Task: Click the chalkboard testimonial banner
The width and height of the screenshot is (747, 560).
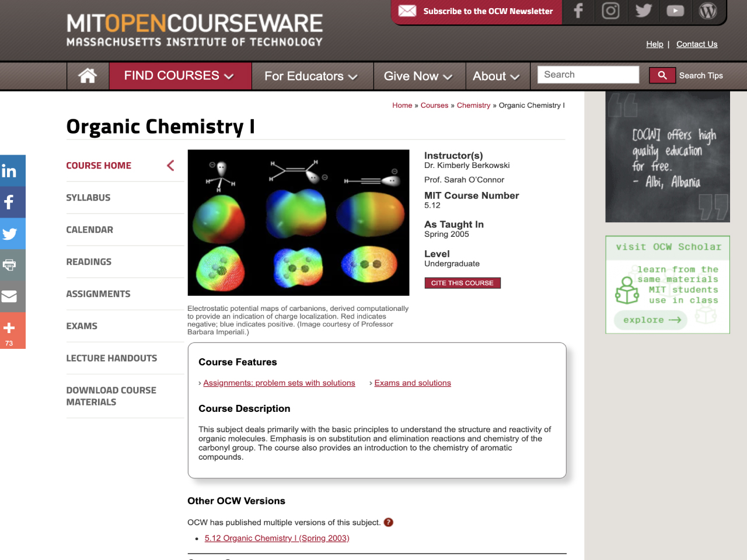Action: tap(668, 157)
